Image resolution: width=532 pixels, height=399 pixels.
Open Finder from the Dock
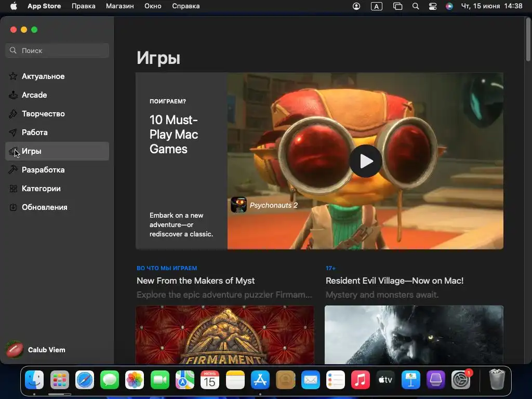coord(34,380)
